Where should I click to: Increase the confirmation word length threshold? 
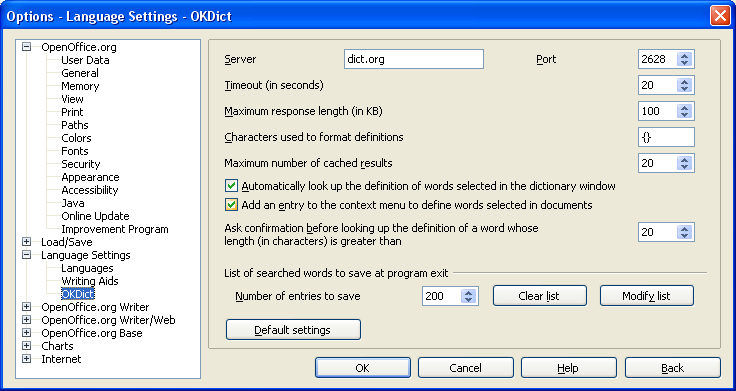coord(684,229)
